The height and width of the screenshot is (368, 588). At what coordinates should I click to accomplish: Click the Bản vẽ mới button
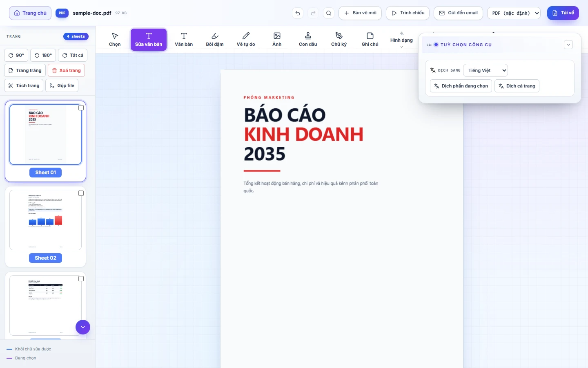point(360,13)
